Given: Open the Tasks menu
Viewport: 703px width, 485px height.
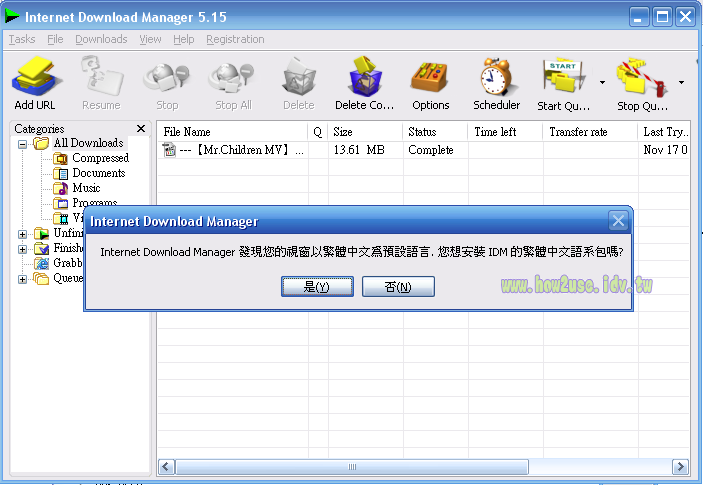Looking at the screenshot, I should pos(22,39).
